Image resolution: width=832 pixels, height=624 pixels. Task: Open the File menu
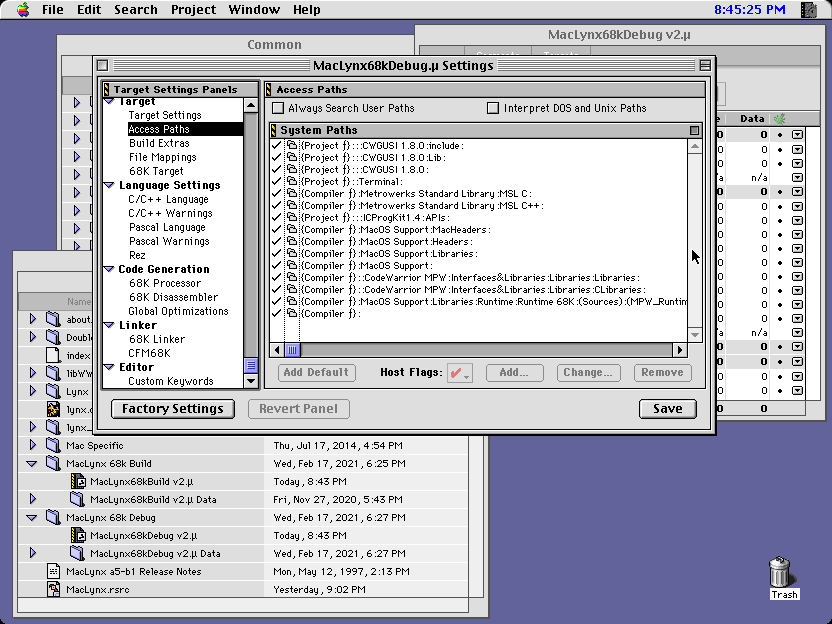tap(53, 10)
